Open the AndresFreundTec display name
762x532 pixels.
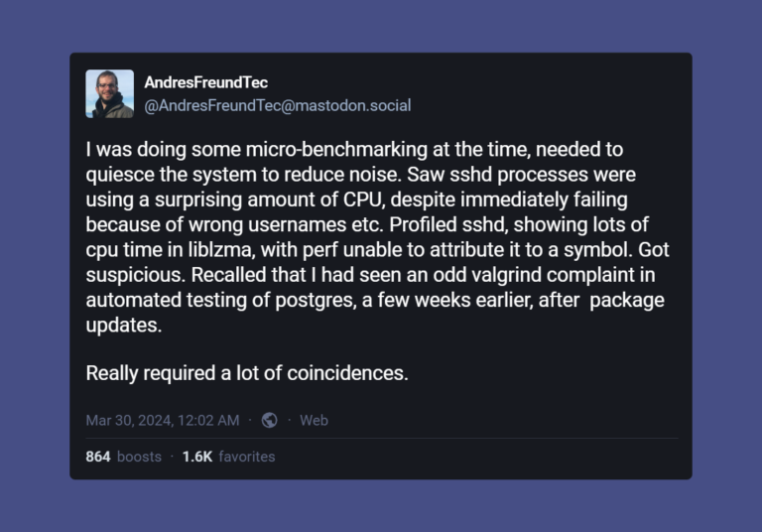click(x=206, y=82)
